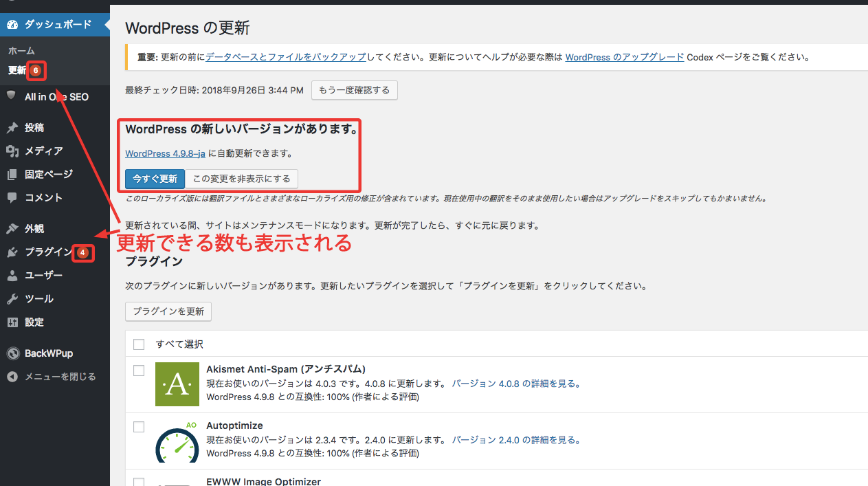The width and height of the screenshot is (868, 486).
Task: Select the Autoptimize plugin checkbox
Action: point(139,427)
